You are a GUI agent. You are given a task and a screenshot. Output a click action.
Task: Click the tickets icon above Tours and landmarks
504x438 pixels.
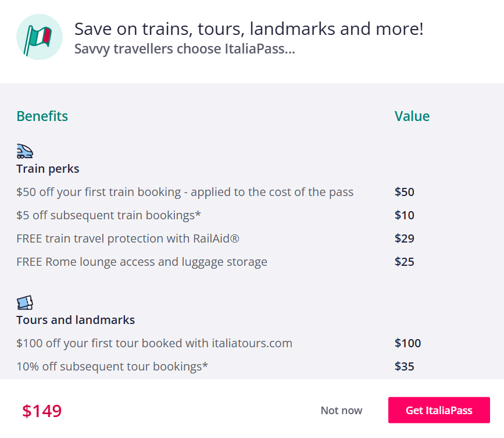[x=24, y=302]
